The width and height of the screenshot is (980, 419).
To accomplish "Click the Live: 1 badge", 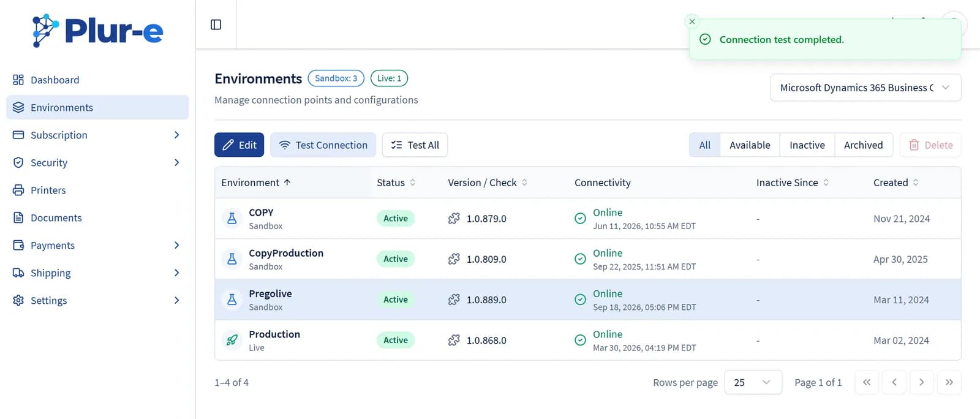I will (389, 78).
